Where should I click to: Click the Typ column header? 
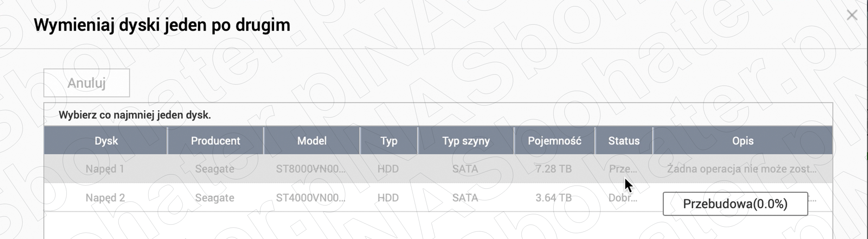click(389, 141)
